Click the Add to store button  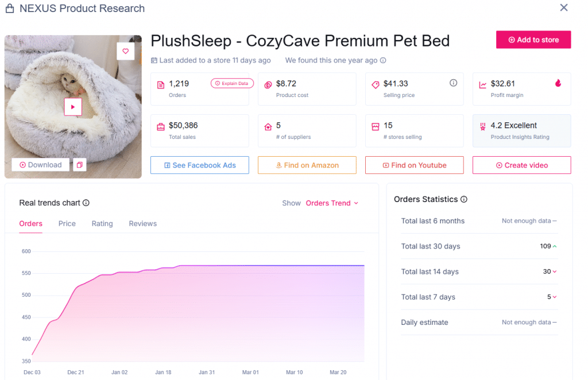pyautogui.click(x=533, y=40)
